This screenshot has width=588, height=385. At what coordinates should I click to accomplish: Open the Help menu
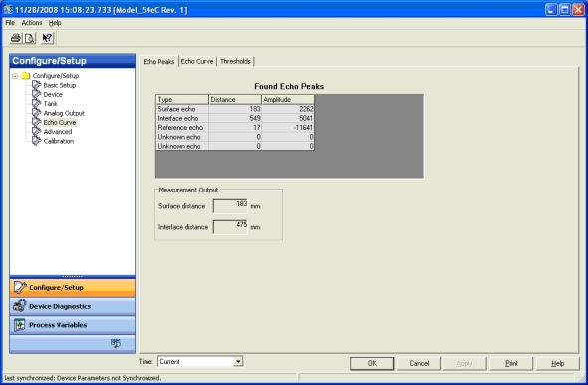point(55,23)
